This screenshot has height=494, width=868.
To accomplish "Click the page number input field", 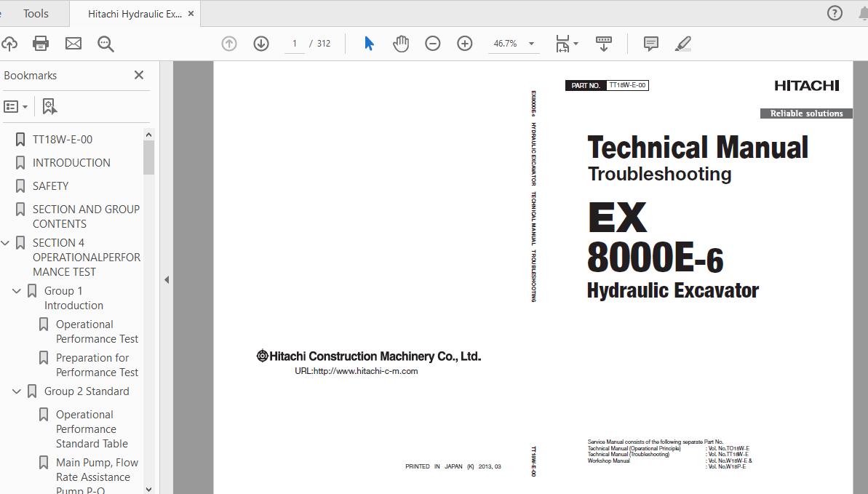I will pos(295,44).
